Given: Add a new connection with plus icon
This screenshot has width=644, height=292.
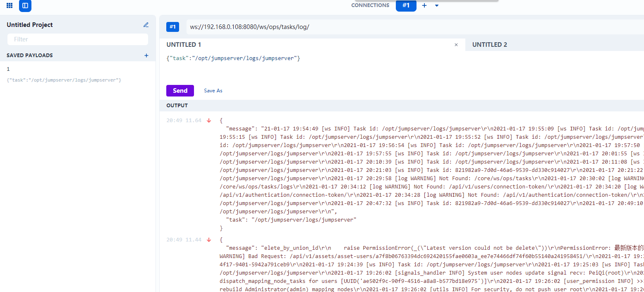Looking at the screenshot, I should coord(424,5).
